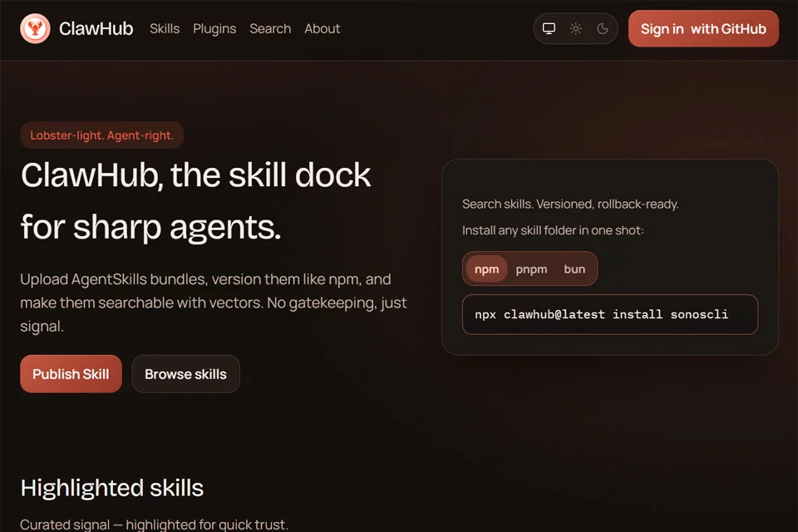Click the 'Highlighted skills' section heading

coord(111,488)
